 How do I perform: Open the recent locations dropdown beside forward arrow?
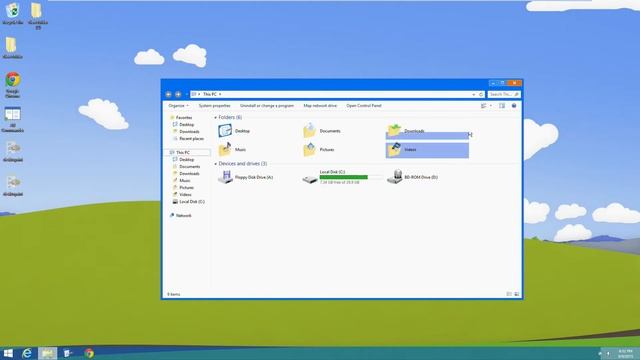tap(187, 94)
